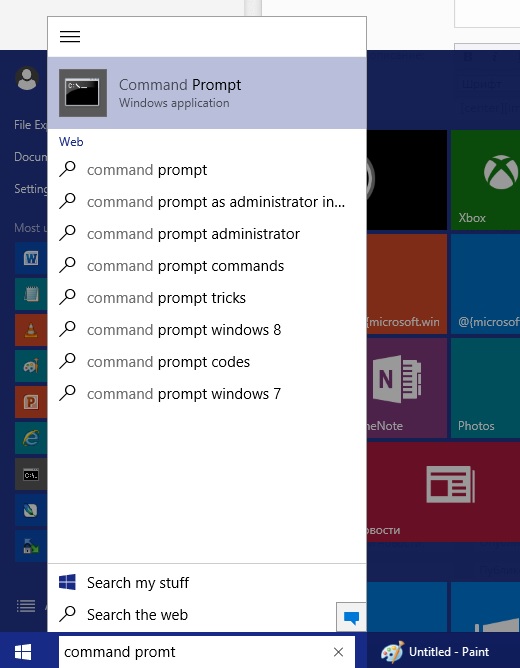Click Search my stuff
This screenshot has width=520, height=668.
207,582
